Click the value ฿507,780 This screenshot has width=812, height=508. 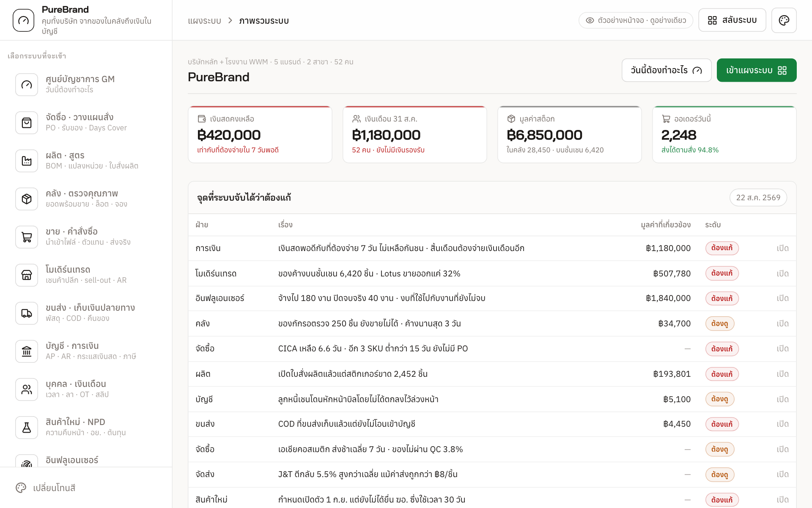click(x=672, y=273)
